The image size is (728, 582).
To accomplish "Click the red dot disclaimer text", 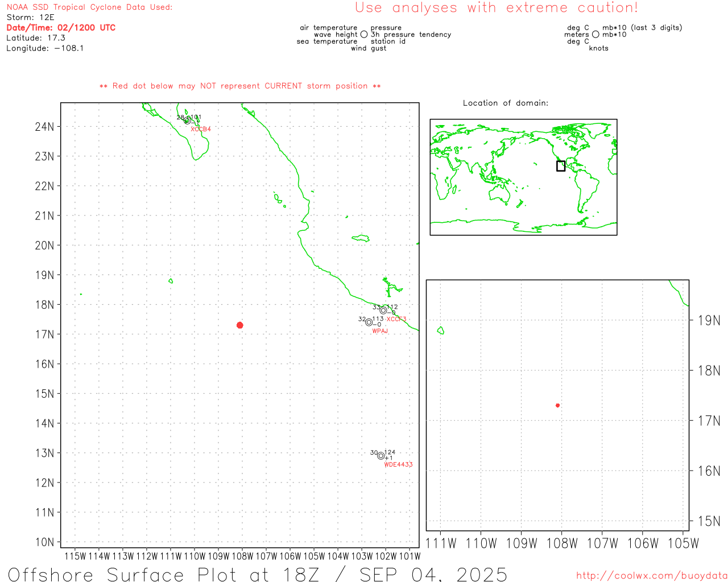I will click(x=240, y=86).
